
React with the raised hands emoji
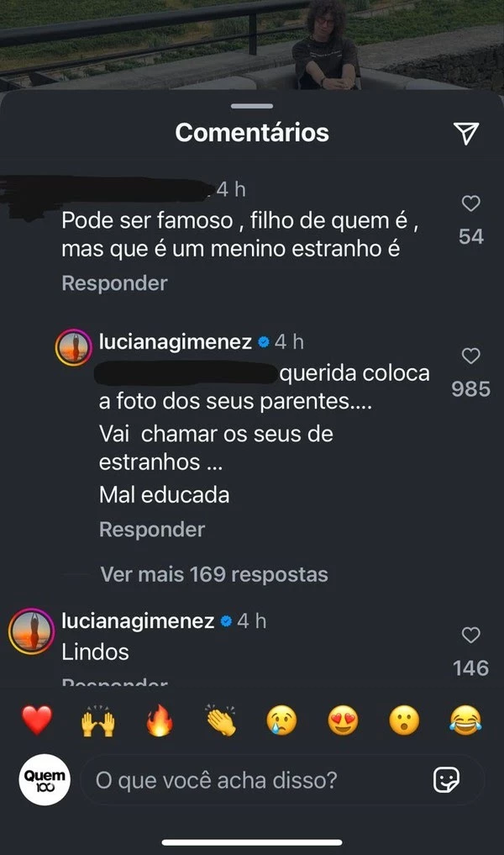[97, 720]
